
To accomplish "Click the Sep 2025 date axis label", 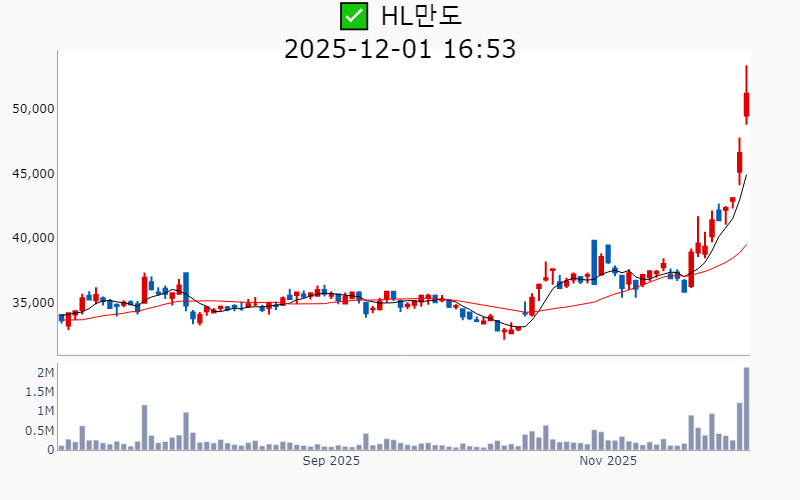I will click(331, 461).
